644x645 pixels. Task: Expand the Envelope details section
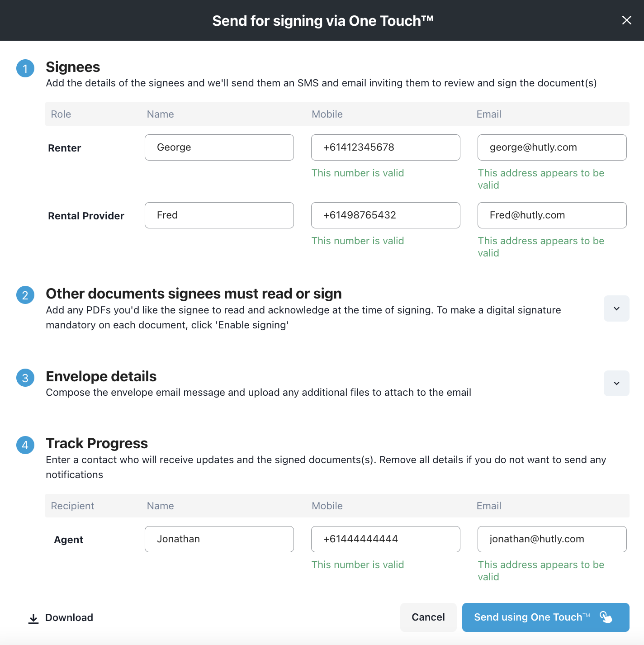point(616,383)
